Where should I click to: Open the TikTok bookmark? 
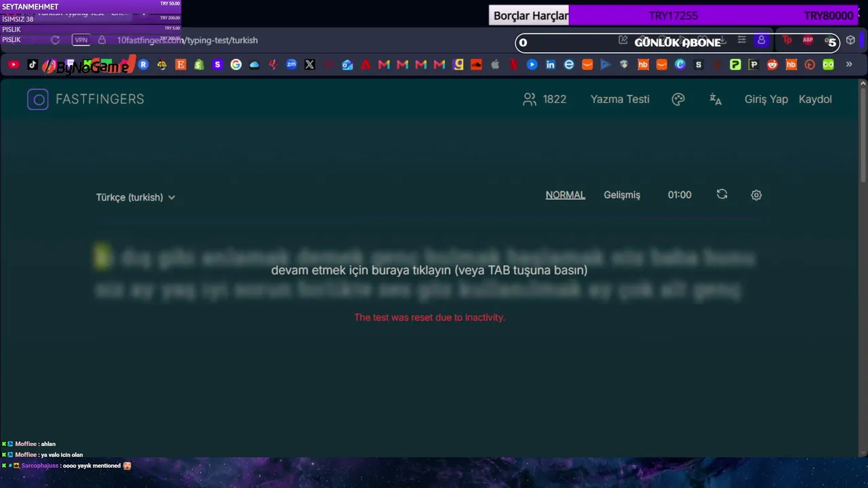click(x=33, y=65)
